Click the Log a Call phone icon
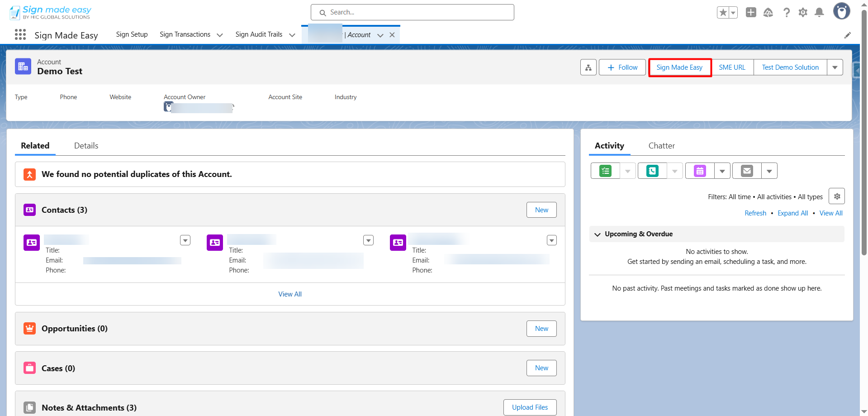Image resolution: width=868 pixels, height=416 pixels. 652,171
